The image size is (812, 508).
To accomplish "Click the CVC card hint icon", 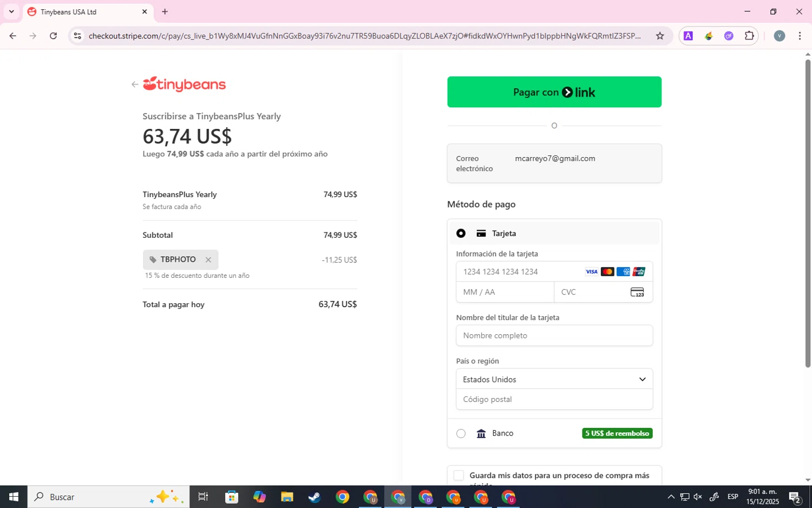I will coord(637,292).
